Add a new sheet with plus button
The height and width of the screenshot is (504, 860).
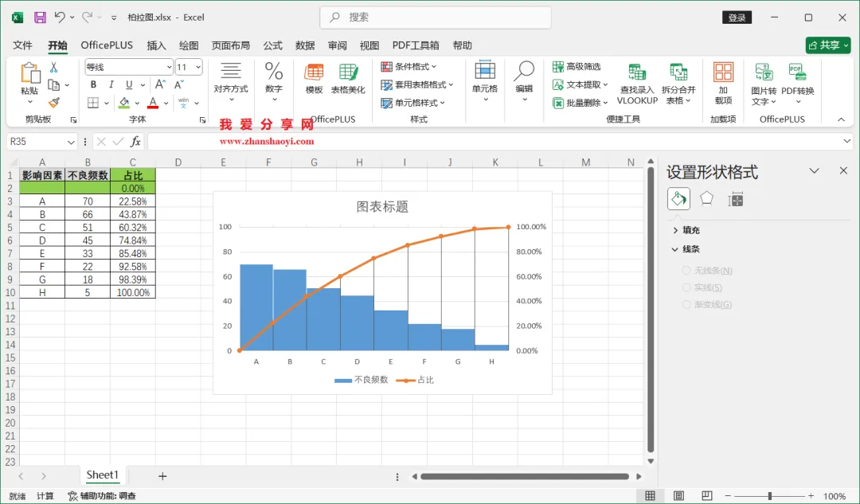tap(162, 476)
